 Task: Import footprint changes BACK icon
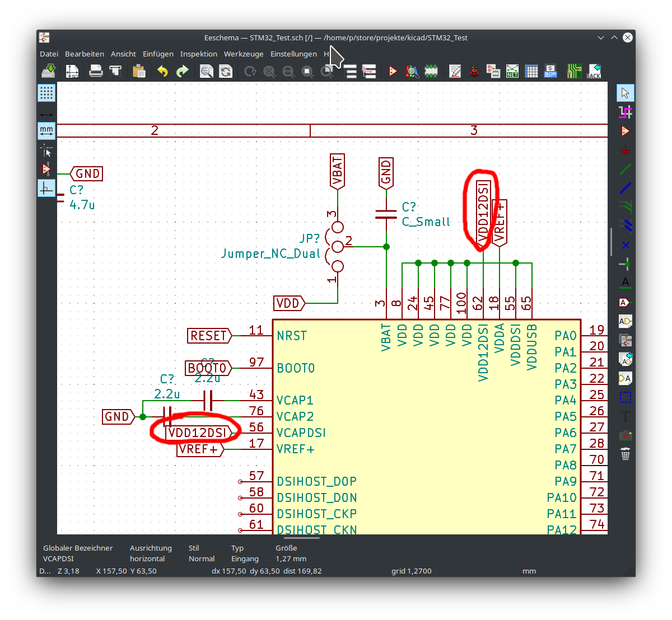tap(594, 71)
